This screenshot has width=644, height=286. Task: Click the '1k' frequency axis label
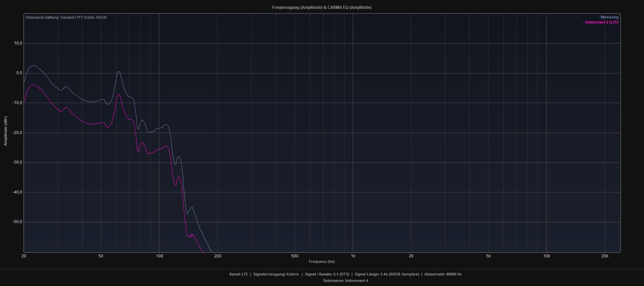(x=353, y=256)
